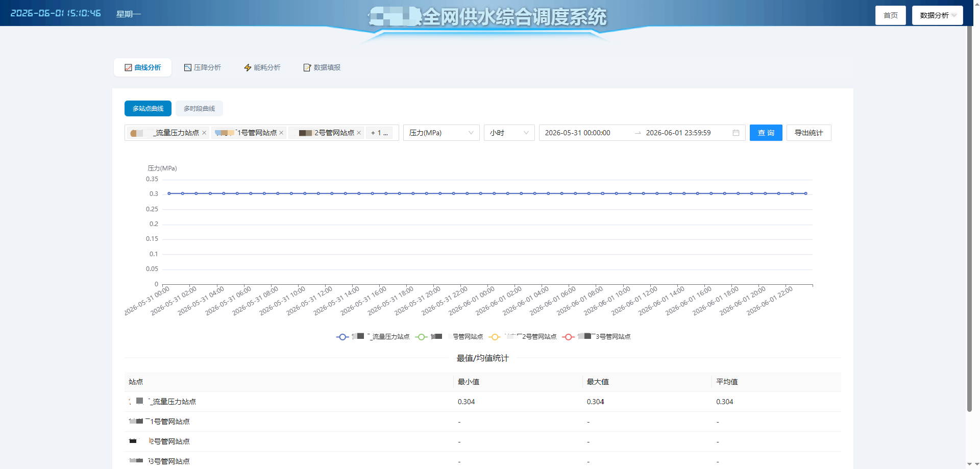Screen dimensions: 980x469
Task: Click the scrollbar down arrow
Action: coord(969,464)
